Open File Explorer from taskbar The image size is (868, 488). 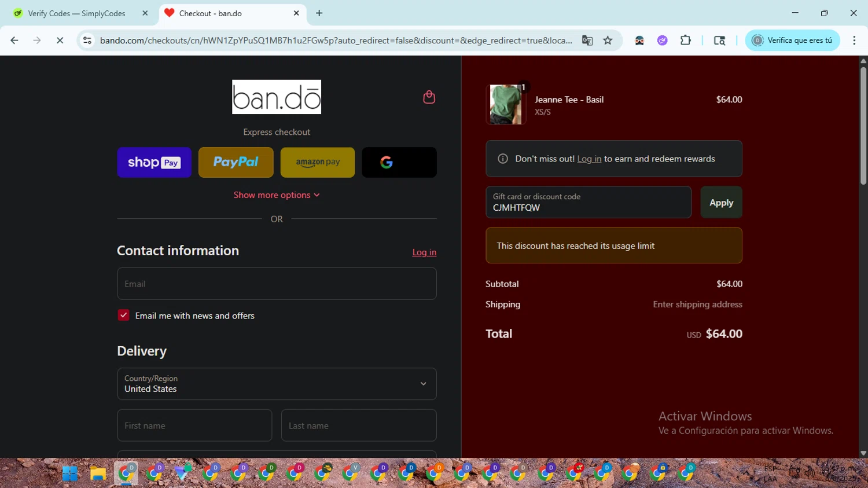pyautogui.click(x=98, y=474)
